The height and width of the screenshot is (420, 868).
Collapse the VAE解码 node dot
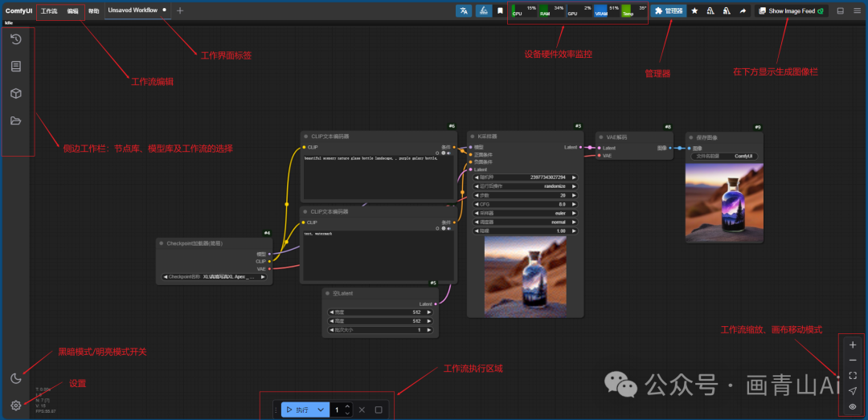(601, 137)
